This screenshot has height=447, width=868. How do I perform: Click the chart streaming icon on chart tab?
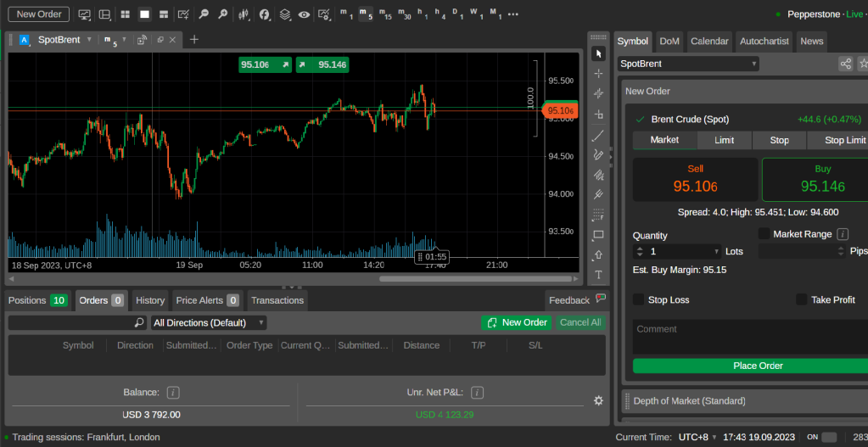pos(143,40)
